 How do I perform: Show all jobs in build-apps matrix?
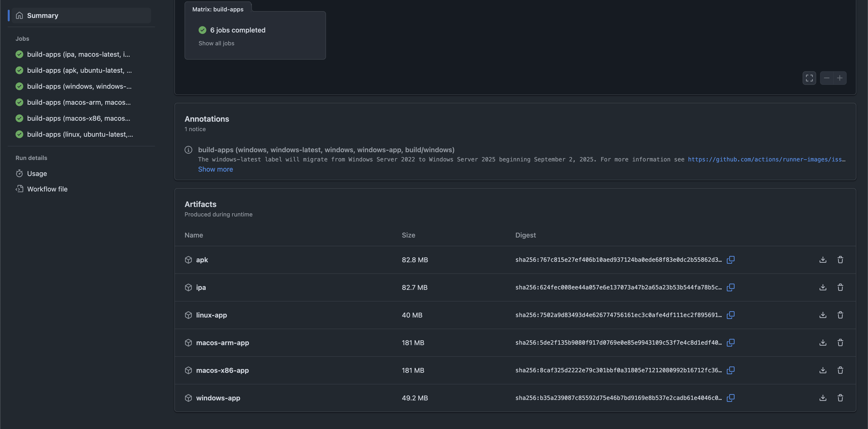[x=216, y=43]
